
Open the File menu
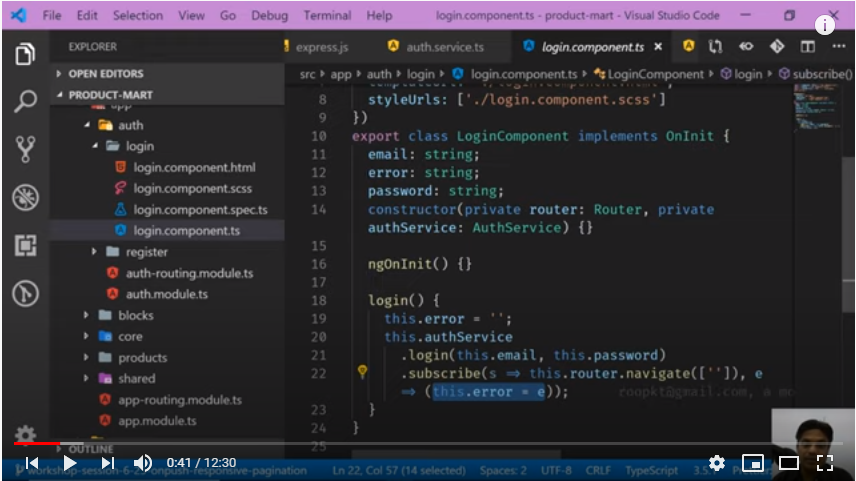[x=52, y=15]
